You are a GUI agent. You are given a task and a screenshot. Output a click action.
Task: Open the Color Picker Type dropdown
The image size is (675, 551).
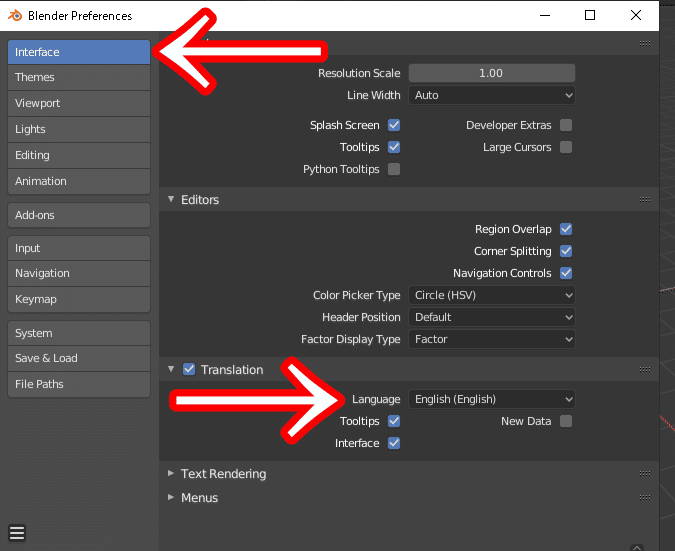pyautogui.click(x=492, y=295)
